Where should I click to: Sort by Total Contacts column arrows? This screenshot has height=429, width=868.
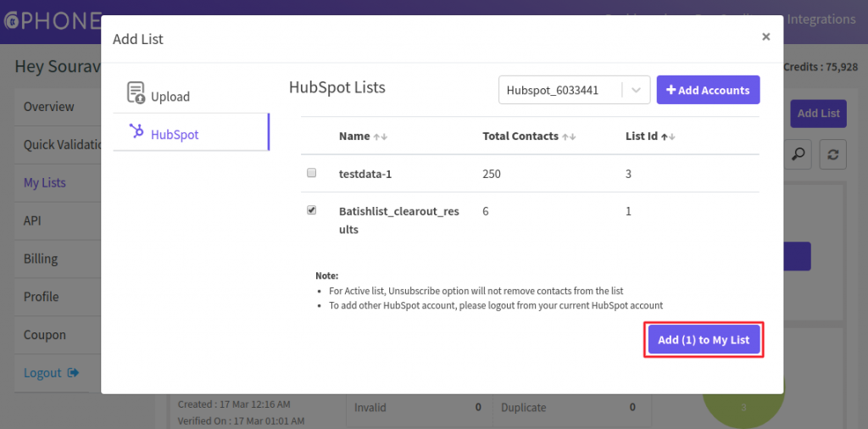tap(569, 136)
